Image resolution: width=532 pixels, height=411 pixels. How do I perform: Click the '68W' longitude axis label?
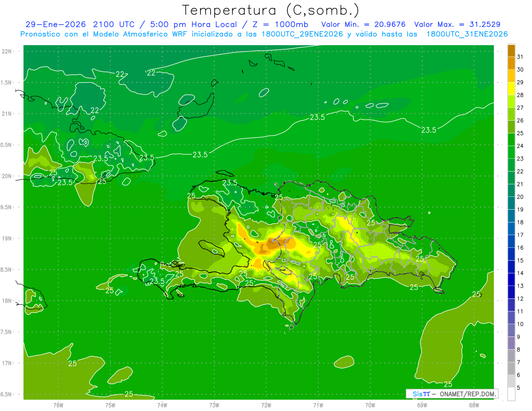[x=473, y=405]
